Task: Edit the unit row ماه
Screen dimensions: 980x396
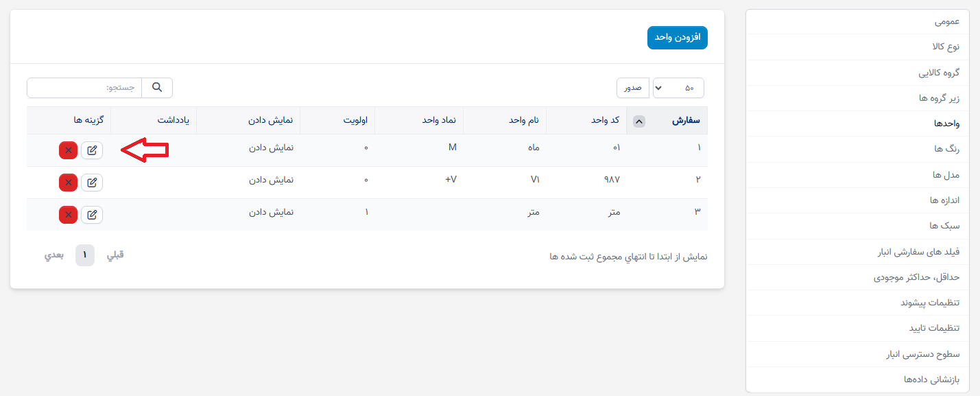Action: (x=92, y=150)
